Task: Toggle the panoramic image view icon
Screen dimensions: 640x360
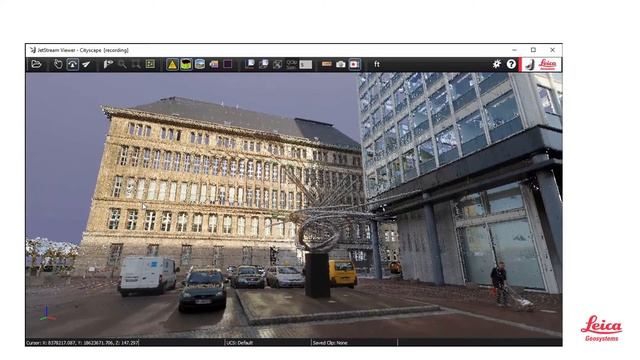Action: click(x=200, y=64)
